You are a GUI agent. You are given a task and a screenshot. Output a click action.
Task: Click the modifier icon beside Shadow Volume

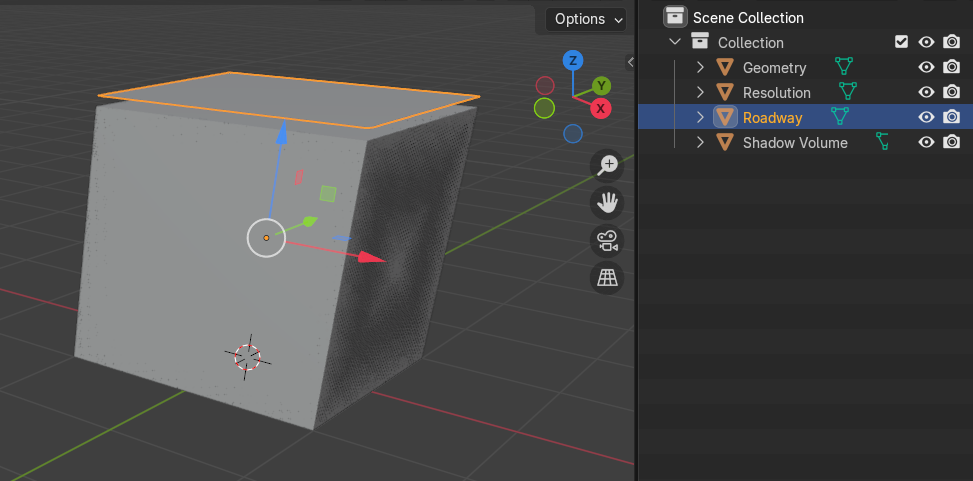[882, 142]
